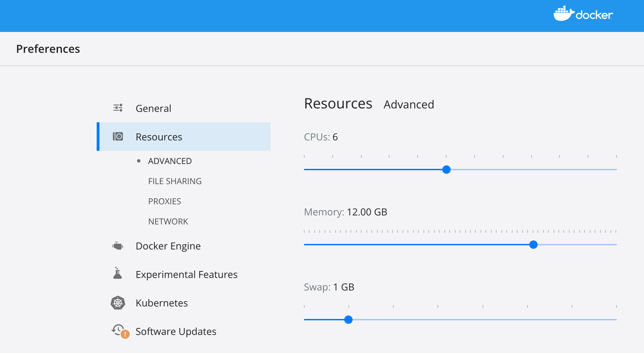This screenshot has width=644, height=353.
Task: Click the Memory slider handle
Action: (x=533, y=245)
